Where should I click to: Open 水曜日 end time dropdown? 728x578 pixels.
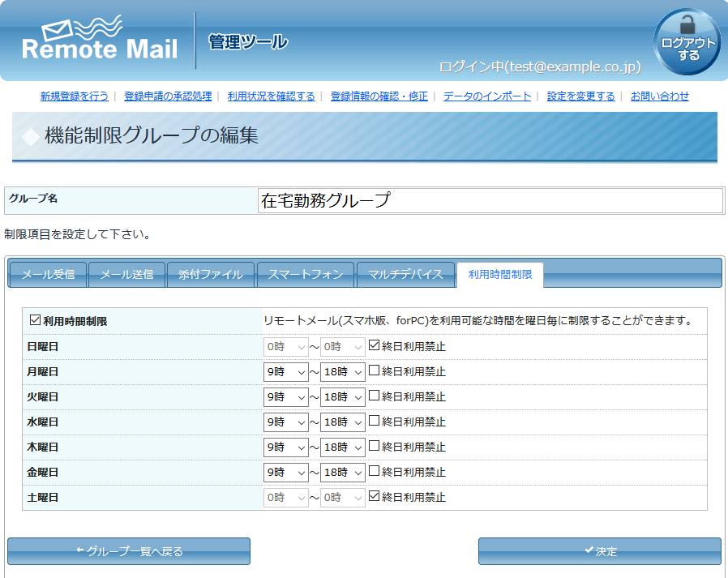[x=343, y=422]
